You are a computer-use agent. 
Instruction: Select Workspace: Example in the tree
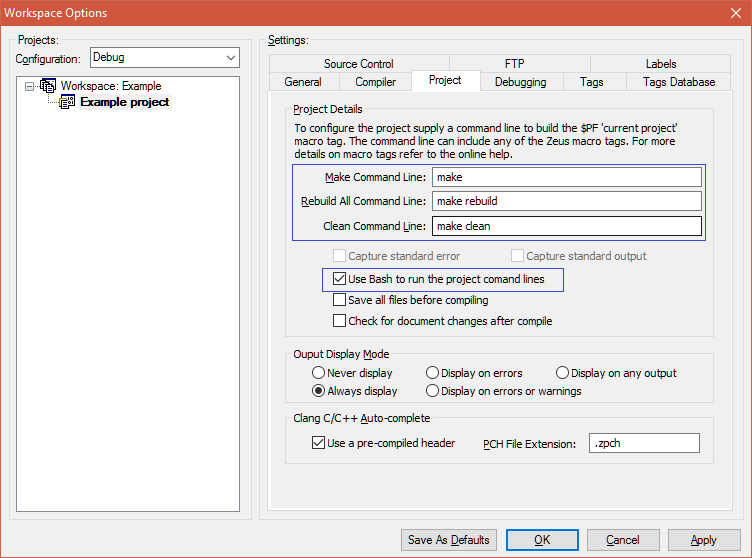(111, 86)
